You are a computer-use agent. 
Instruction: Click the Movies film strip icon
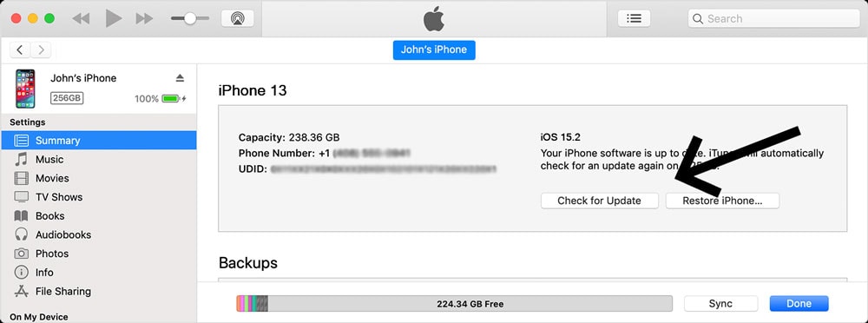21,178
